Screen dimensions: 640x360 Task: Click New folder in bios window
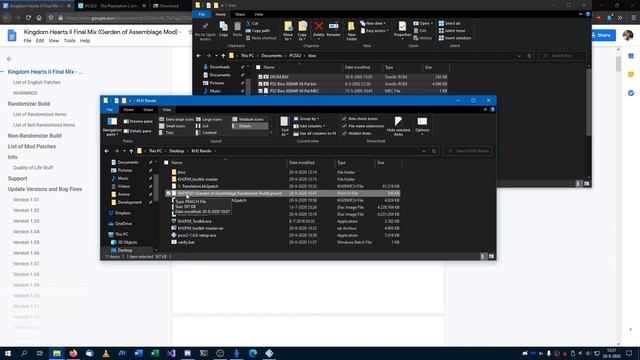tap(351, 31)
